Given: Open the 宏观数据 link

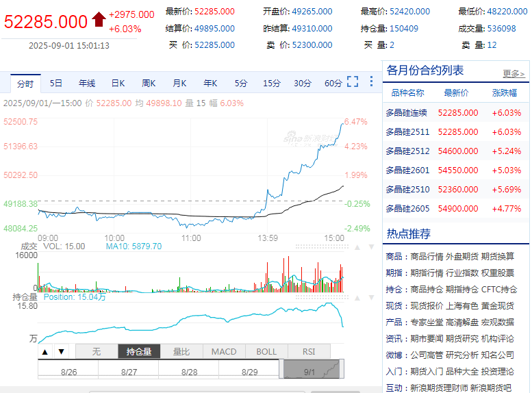Looking at the screenshot, I should [497, 322].
